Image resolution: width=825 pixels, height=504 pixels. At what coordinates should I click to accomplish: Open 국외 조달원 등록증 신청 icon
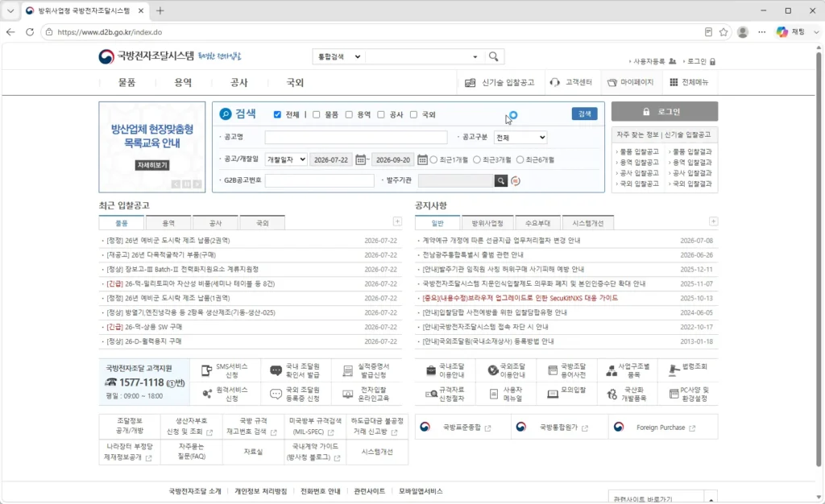(276, 395)
